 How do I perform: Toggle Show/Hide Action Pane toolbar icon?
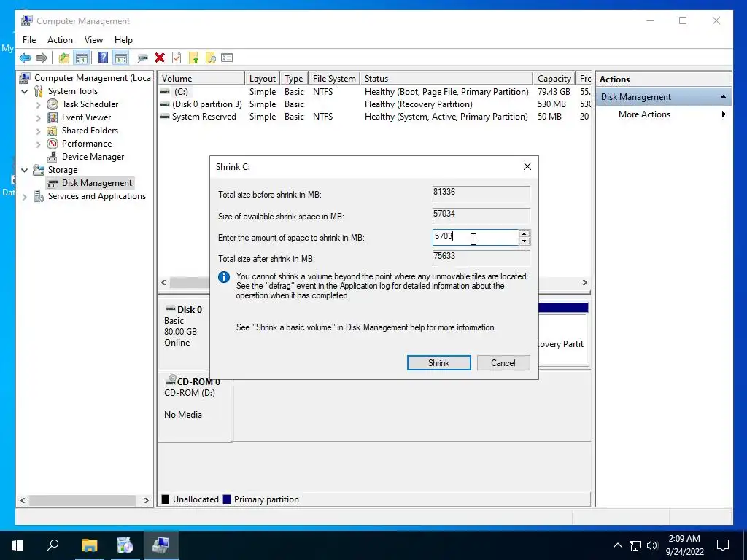(121, 58)
